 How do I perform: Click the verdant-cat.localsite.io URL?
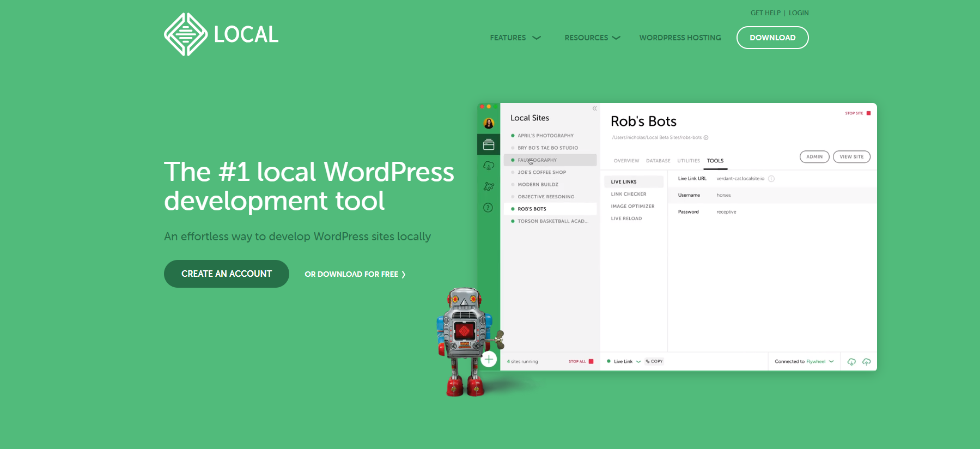click(x=740, y=179)
